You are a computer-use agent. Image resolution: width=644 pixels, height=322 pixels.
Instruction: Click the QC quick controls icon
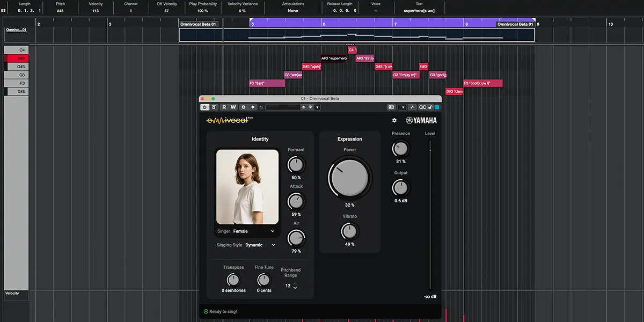point(423,107)
